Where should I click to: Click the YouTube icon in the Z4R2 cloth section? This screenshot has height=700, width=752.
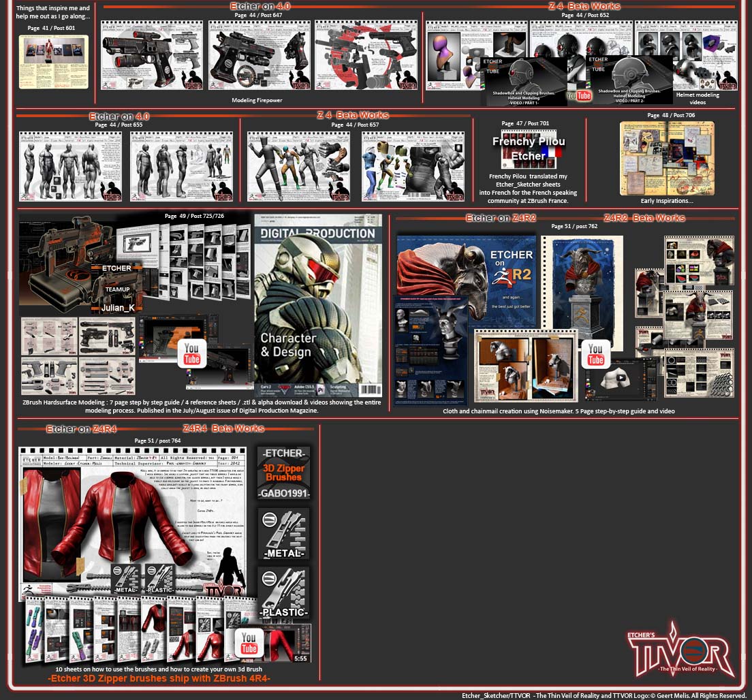pyautogui.click(x=595, y=354)
